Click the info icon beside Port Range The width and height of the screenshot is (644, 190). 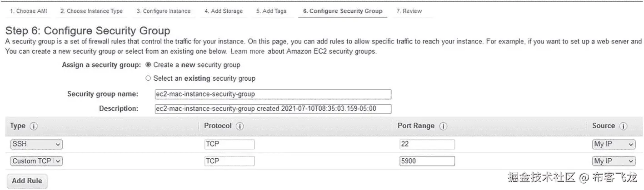(x=443, y=127)
